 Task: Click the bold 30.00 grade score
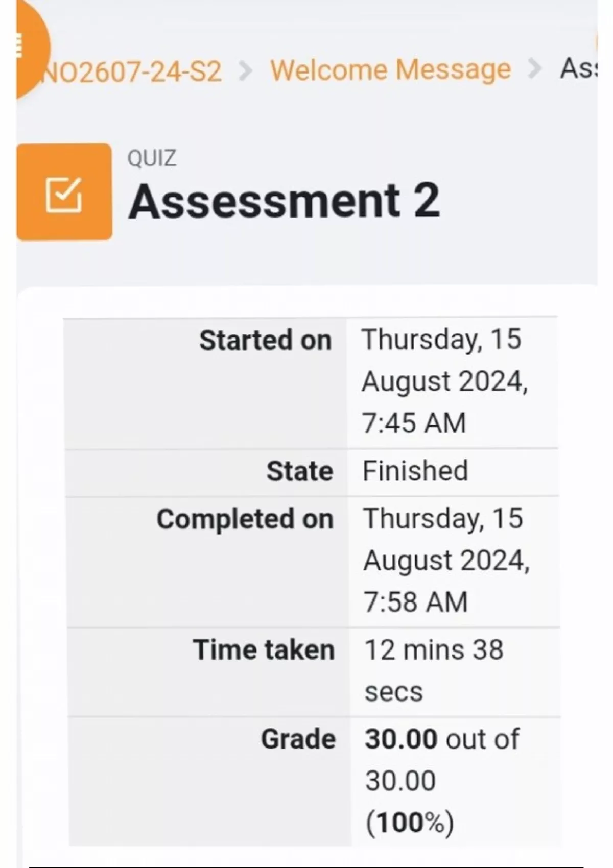coord(401,739)
